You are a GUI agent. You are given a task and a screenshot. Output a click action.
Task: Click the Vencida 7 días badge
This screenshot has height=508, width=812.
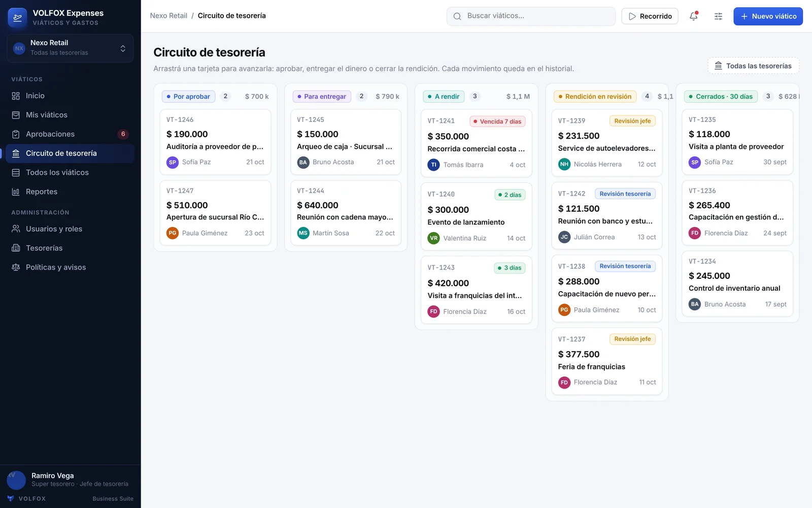click(x=497, y=121)
